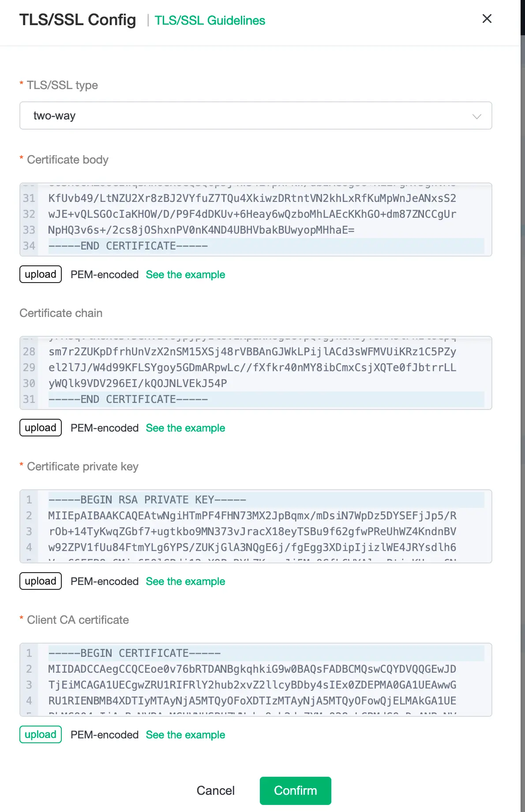The width and height of the screenshot is (525, 812).
Task: Upload a Certificate body file
Action: coord(40,274)
